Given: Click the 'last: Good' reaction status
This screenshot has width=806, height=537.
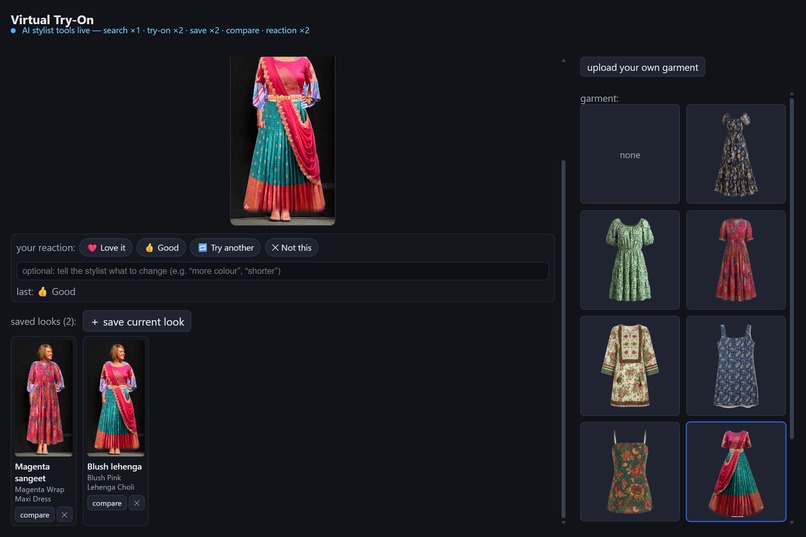Looking at the screenshot, I should point(46,291).
